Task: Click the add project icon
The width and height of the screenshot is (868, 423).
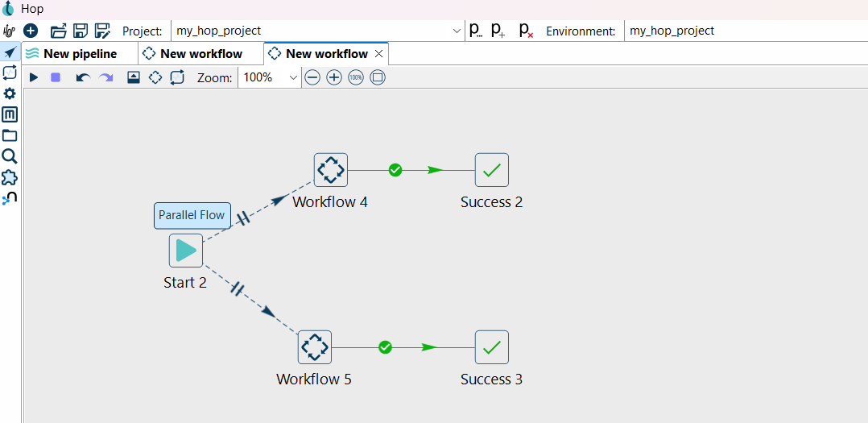Action: tap(498, 31)
